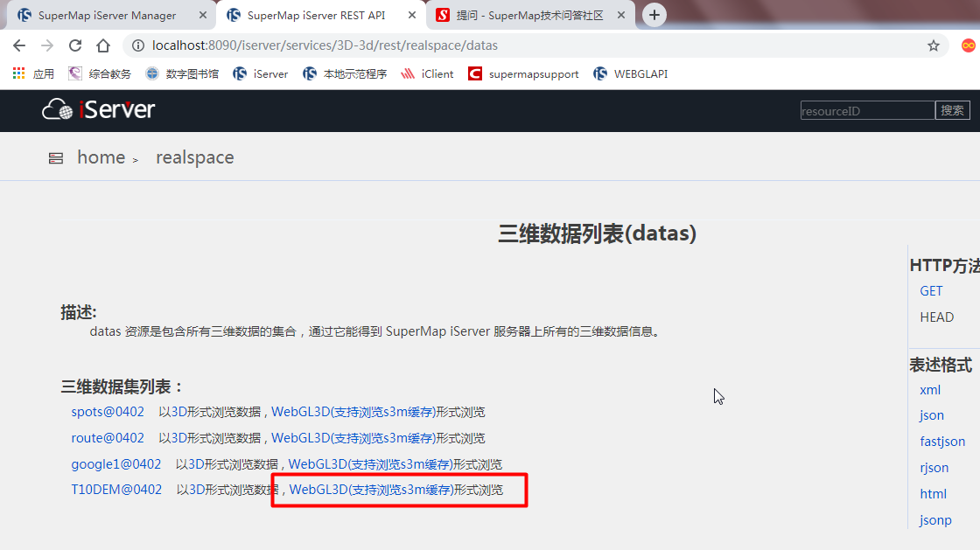Close the SuperMap iServer Manager tab
The width and height of the screenshot is (980, 550).
202,15
